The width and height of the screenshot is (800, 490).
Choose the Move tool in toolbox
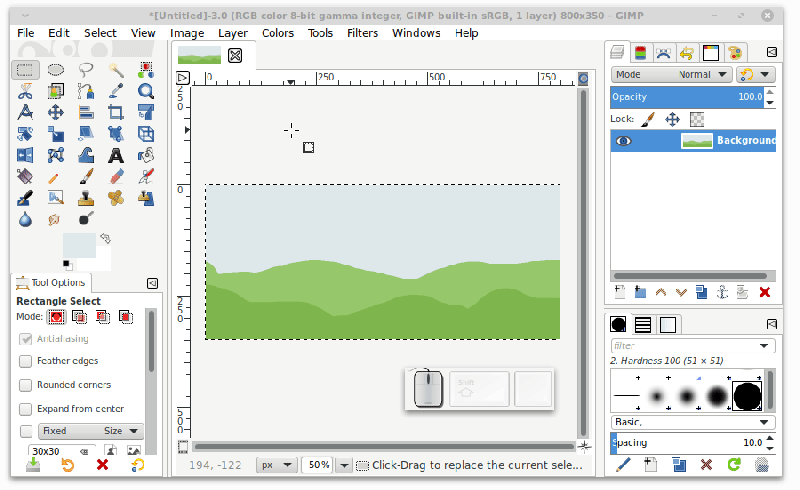(55, 112)
